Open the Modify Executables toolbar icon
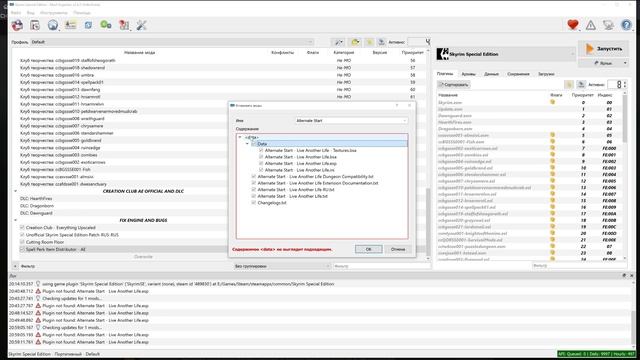Screen dimensions: 640x360 (x=71, y=25)
